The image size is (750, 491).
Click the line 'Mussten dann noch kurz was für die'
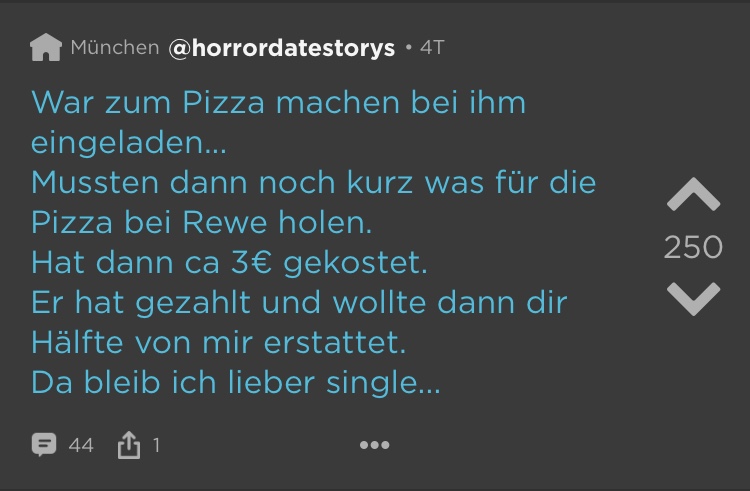pos(313,183)
